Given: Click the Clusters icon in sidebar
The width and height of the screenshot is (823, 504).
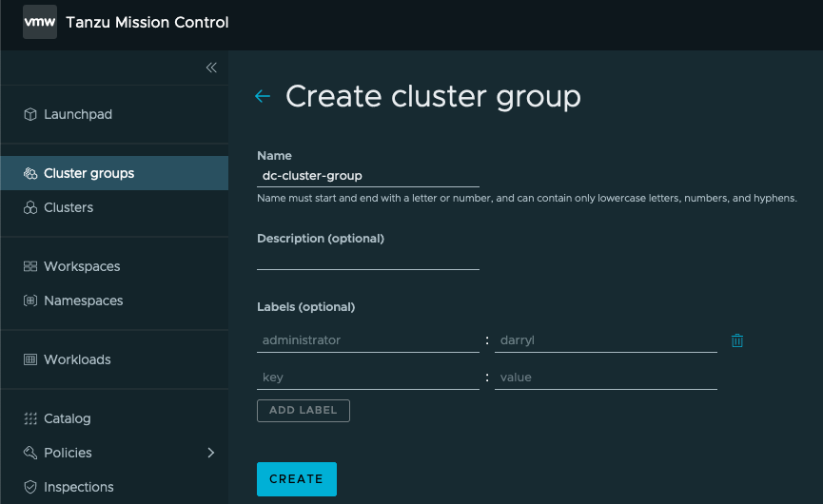Looking at the screenshot, I should [30, 207].
